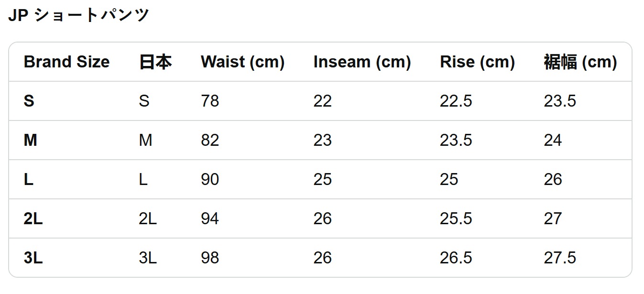The width and height of the screenshot is (644, 294).
Task: Click the Inseam (cm) column header
Action: tap(362, 62)
